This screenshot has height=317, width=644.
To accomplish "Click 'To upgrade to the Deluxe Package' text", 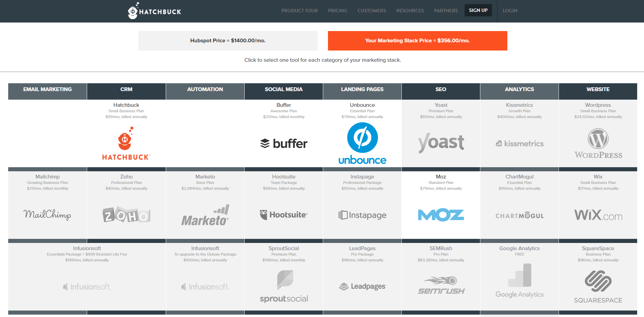I will [x=205, y=254].
